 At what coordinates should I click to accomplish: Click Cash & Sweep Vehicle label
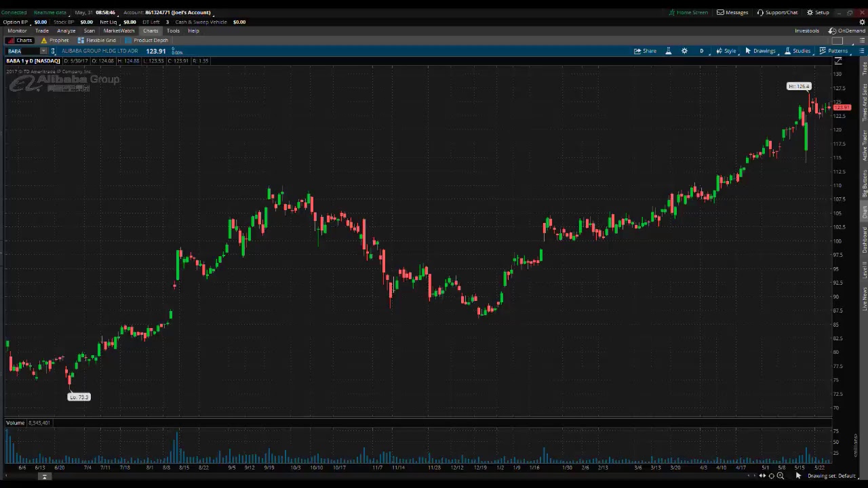pyautogui.click(x=201, y=22)
